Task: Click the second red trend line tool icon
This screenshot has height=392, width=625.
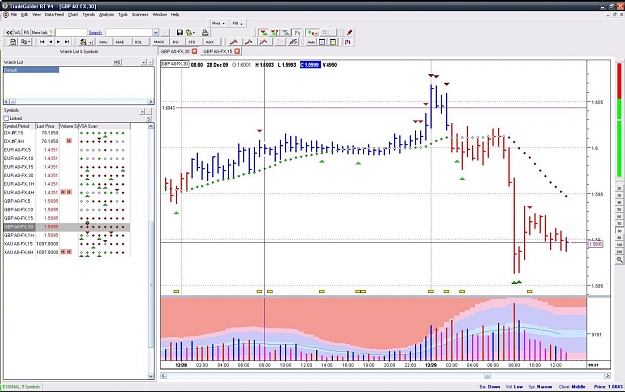Action: click(249, 41)
